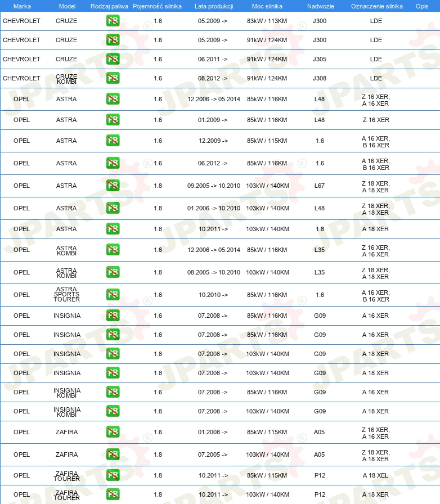
Task: Select the J308 body code cell
Action: [320, 78]
